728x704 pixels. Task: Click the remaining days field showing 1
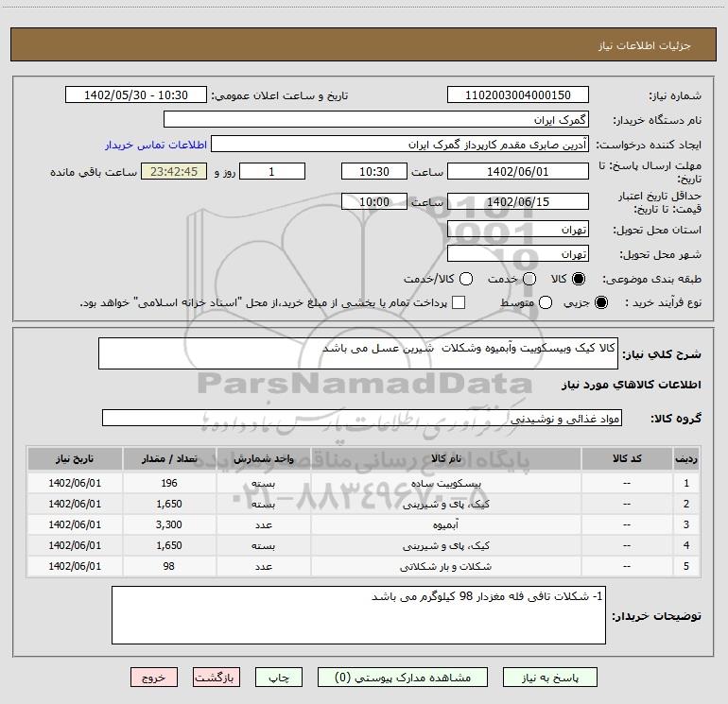point(272,171)
